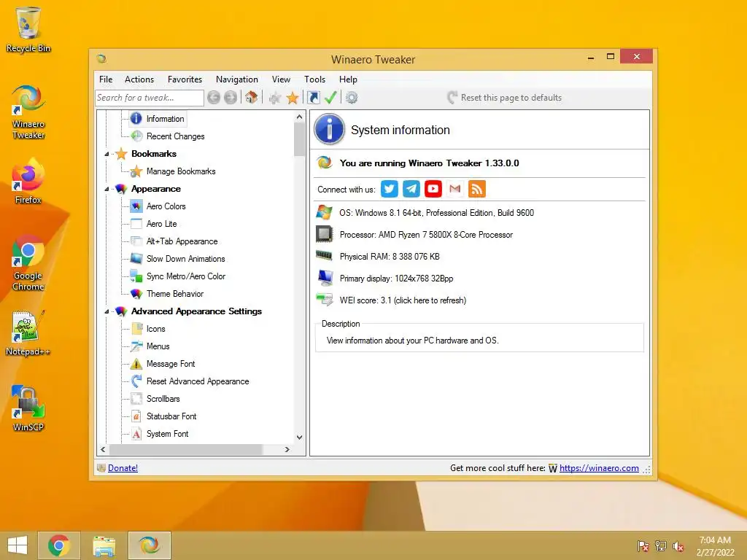Open the Favorites menu
This screenshot has height=560, width=747.
click(185, 79)
